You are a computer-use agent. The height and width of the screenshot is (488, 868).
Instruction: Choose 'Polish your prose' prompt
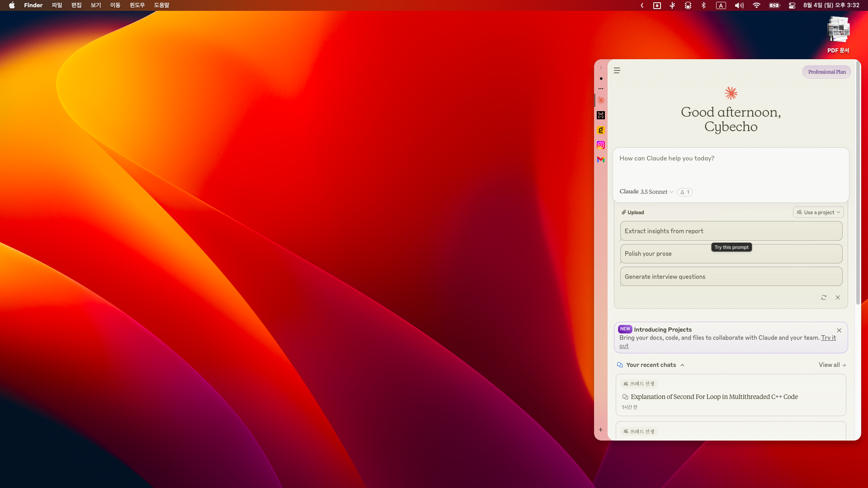pyautogui.click(x=731, y=254)
